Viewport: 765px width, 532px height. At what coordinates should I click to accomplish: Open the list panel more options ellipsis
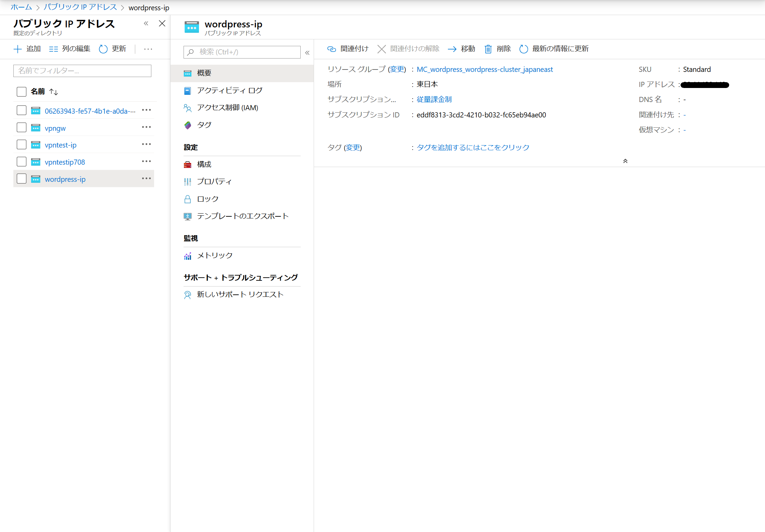[148, 49]
